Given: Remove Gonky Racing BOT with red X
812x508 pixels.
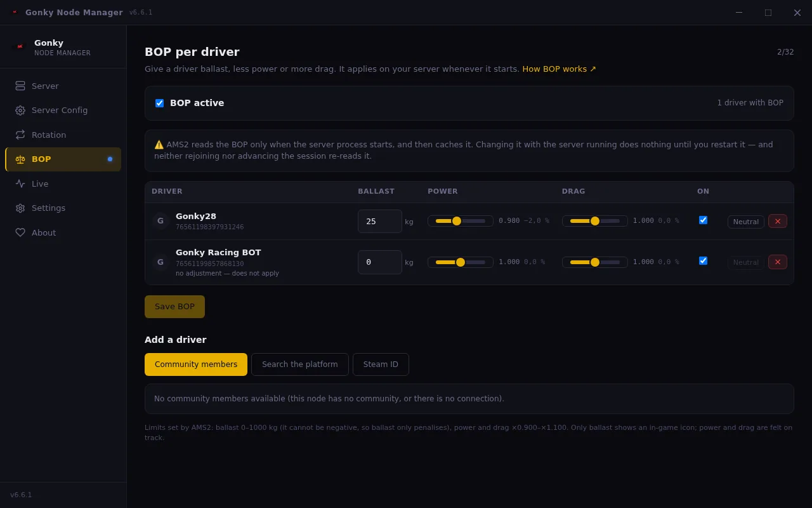Looking at the screenshot, I should click(778, 262).
